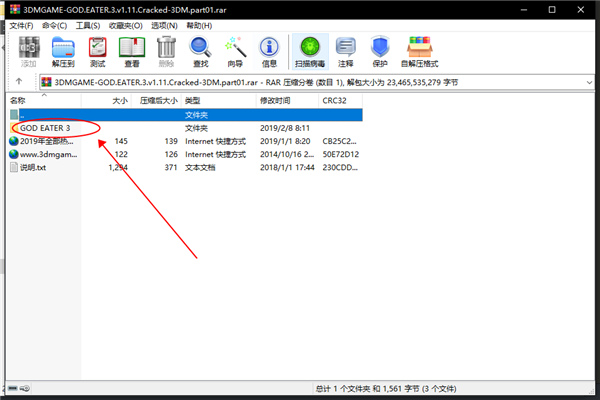This screenshot has width=600, height=400.
Task: Click CRC value 50E72D12
Action: tap(341, 154)
